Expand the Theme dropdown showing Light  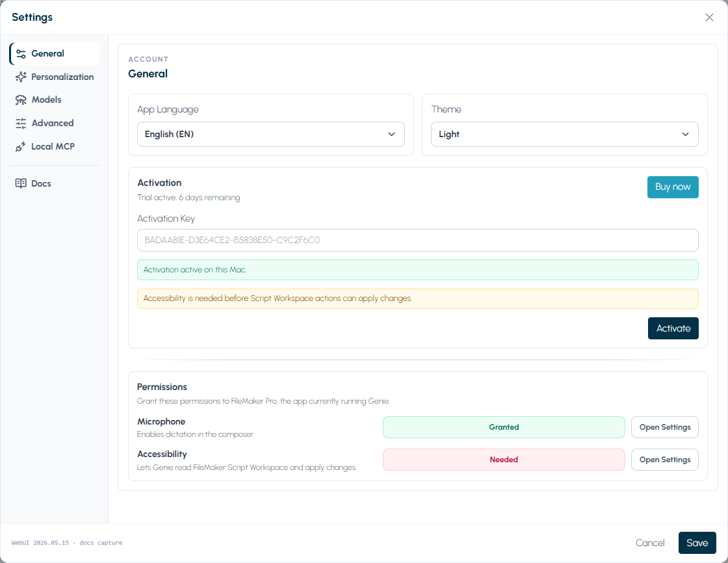point(565,134)
